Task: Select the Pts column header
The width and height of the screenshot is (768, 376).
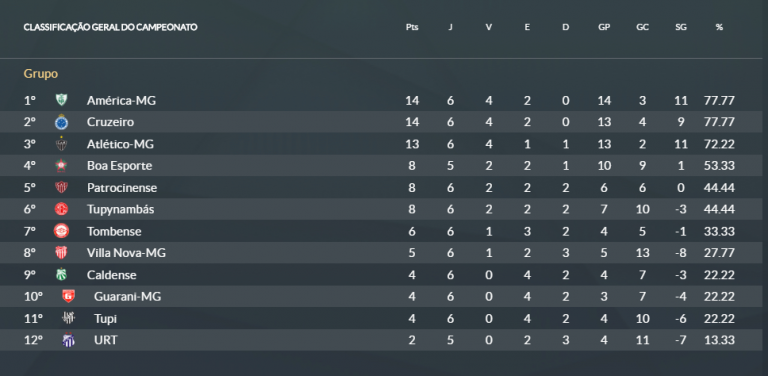Action: click(412, 27)
